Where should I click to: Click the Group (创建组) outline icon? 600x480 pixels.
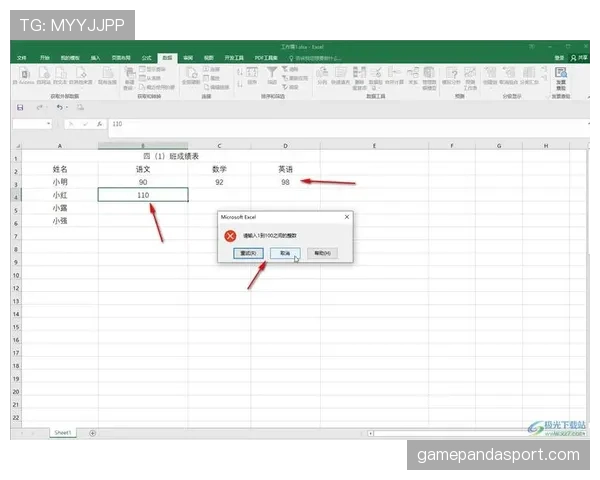point(490,75)
